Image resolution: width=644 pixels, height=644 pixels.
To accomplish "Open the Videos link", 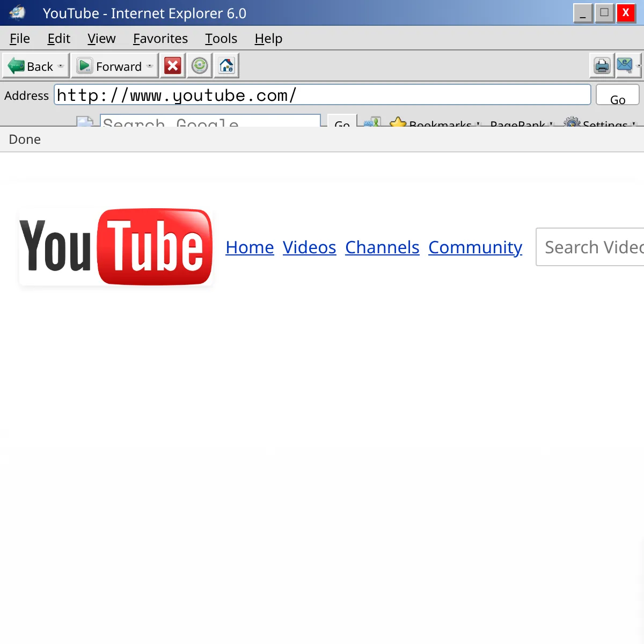I will (310, 247).
